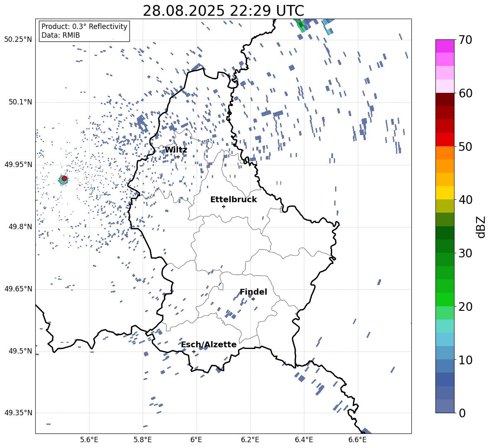
Task: Pick the bright red swatch just above 50 dBZ
Action: (445, 140)
